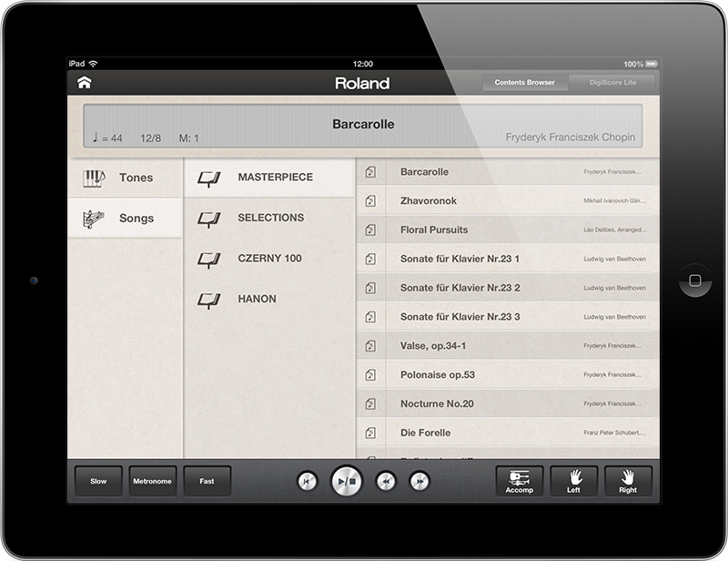Tap the song file icon for Zhavoronok
Viewport: 728px width, 561px height.
[x=370, y=200]
